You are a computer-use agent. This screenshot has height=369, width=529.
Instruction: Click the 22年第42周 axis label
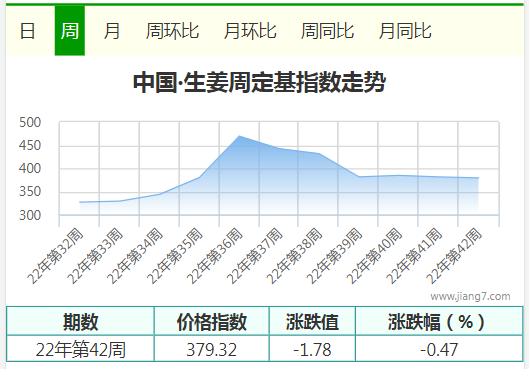click(453, 256)
